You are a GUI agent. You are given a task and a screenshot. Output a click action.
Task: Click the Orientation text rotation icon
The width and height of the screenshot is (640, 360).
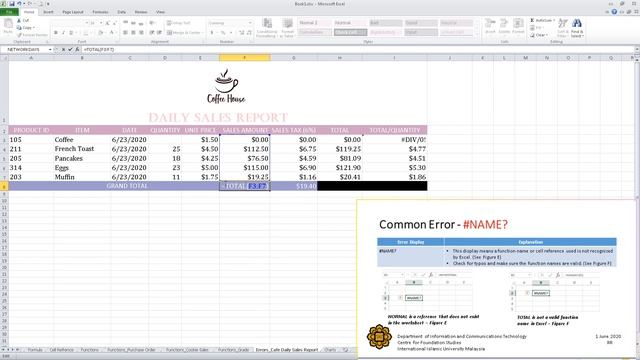click(x=152, y=23)
